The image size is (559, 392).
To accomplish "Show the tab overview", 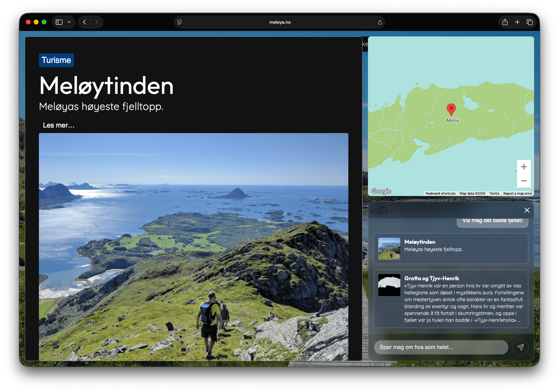I will (x=529, y=22).
